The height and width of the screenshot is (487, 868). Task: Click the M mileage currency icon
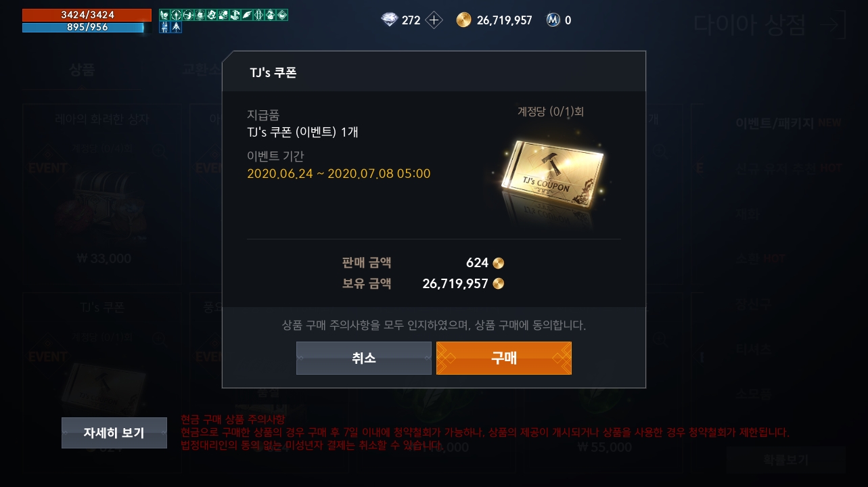pyautogui.click(x=553, y=20)
